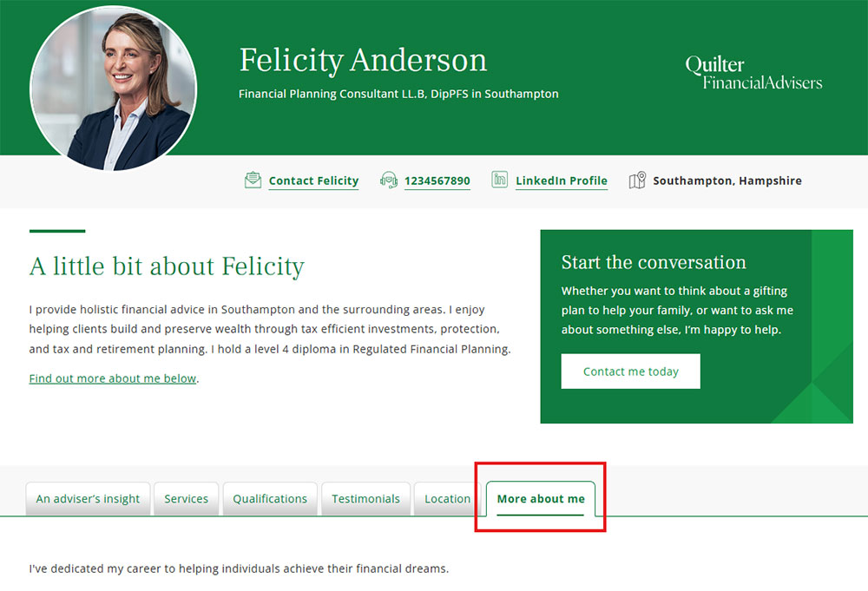Go to the Location tab

(x=447, y=499)
